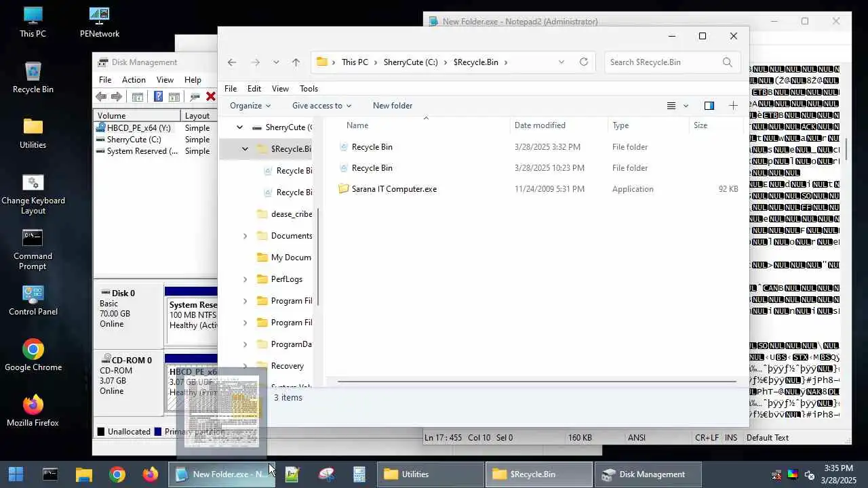Open Disk Management File menu

click(x=105, y=80)
